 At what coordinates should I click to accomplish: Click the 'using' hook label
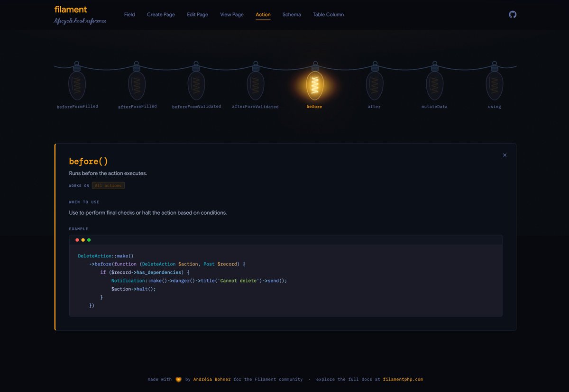click(494, 107)
